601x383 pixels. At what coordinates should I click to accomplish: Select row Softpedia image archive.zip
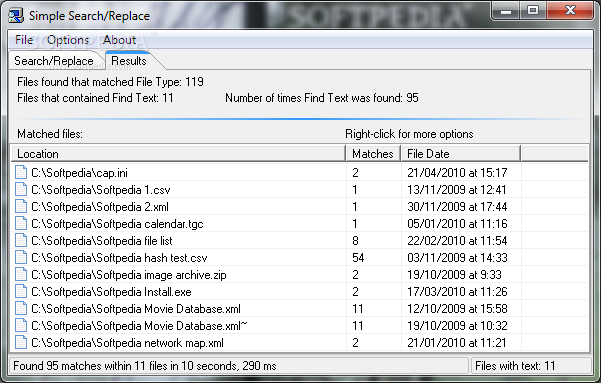tap(300, 275)
